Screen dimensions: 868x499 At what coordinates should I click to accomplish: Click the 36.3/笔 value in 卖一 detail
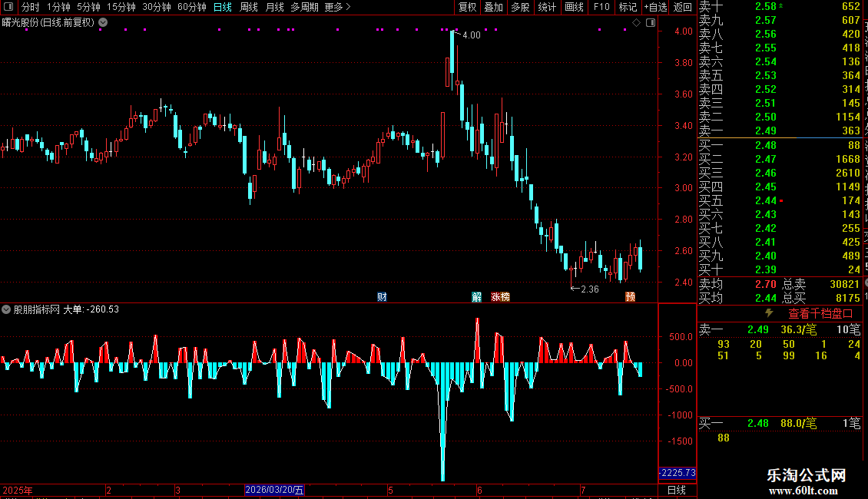click(799, 329)
